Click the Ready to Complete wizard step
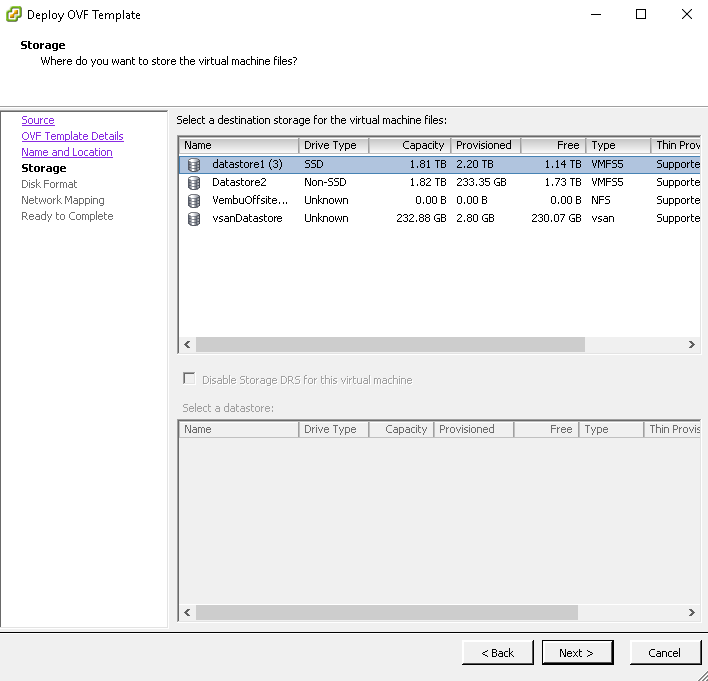708x681 pixels. pyautogui.click(x=67, y=216)
